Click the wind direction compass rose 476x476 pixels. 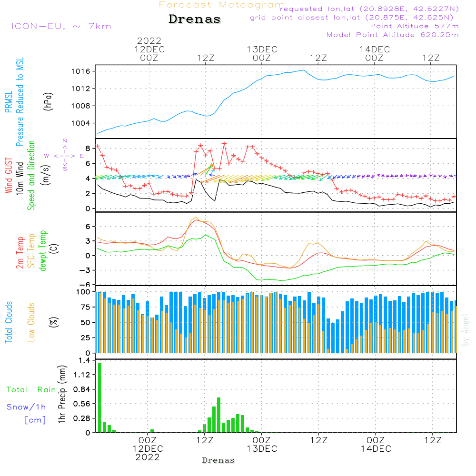point(65,155)
